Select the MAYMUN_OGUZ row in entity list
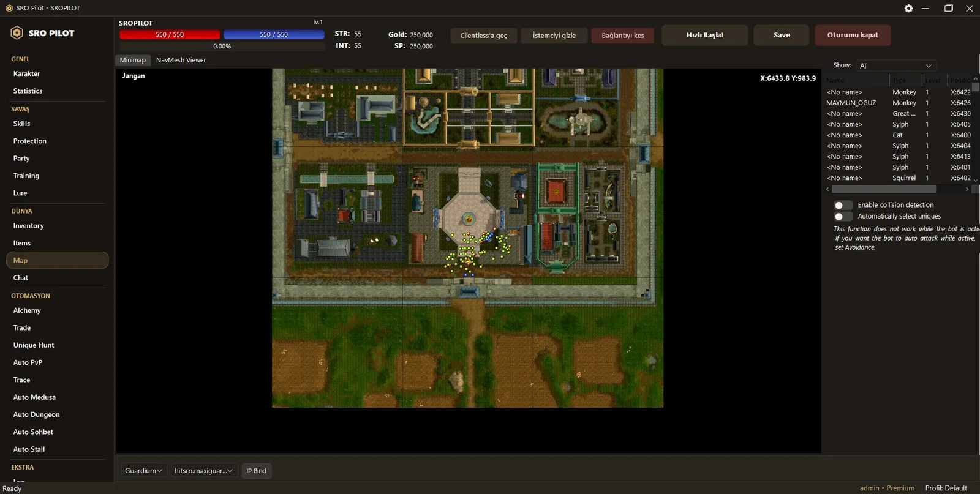Image resolution: width=980 pixels, height=494 pixels. (899, 103)
